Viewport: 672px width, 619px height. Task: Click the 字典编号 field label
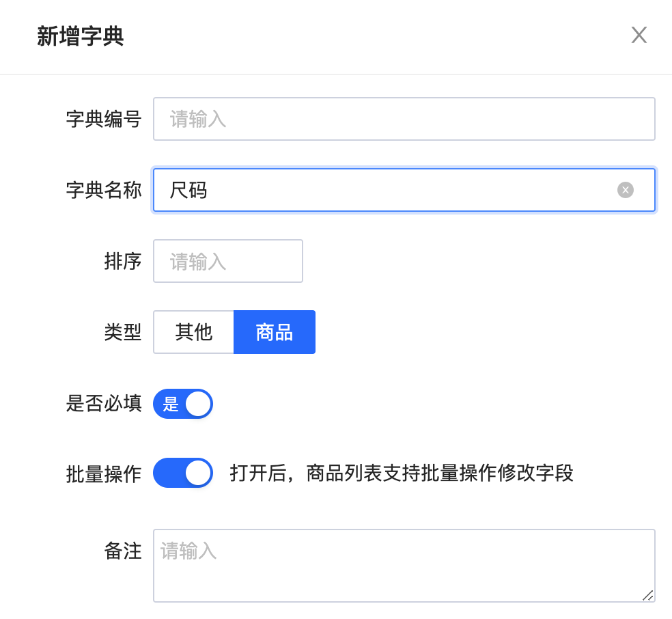104,119
